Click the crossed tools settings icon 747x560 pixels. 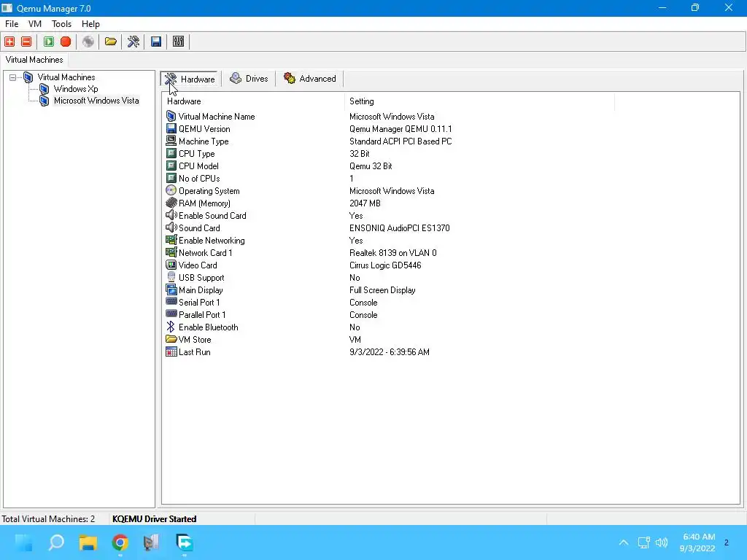[x=133, y=42]
